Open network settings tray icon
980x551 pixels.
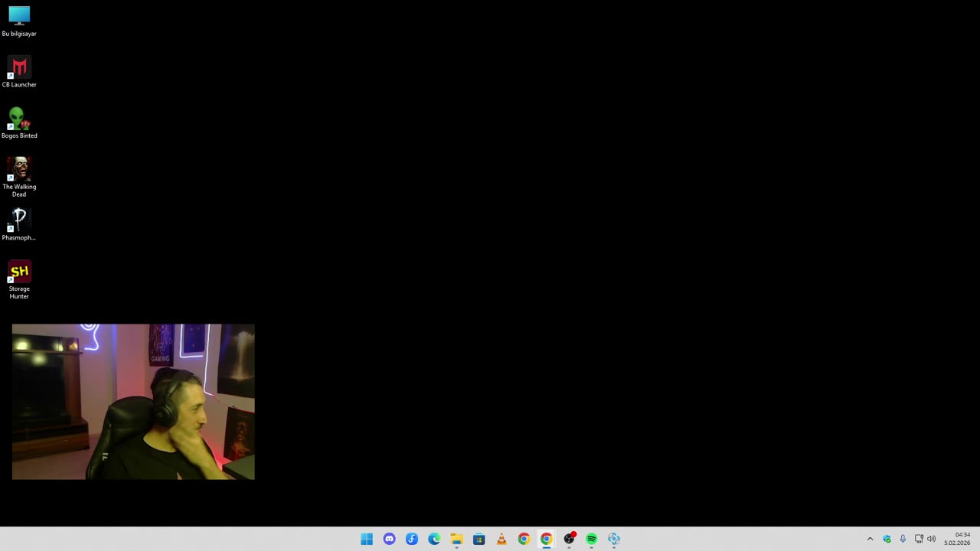919,539
